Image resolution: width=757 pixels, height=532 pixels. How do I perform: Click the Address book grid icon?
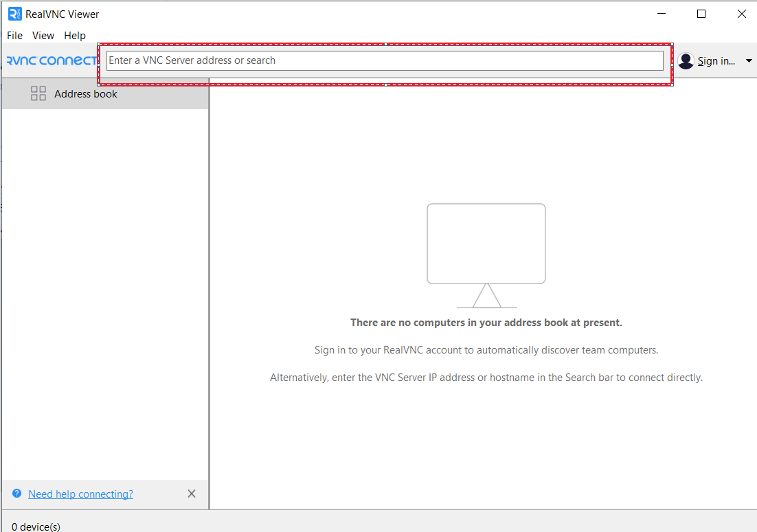click(x=38, y=94)
